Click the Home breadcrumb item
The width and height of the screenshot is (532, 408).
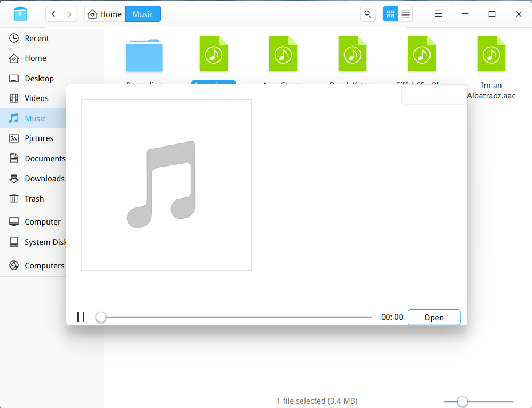click(105, 14)
